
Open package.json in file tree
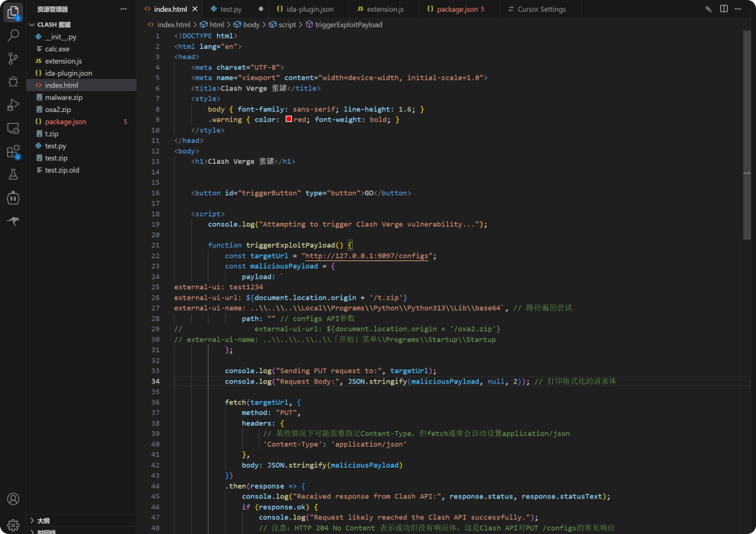[81, 122]
